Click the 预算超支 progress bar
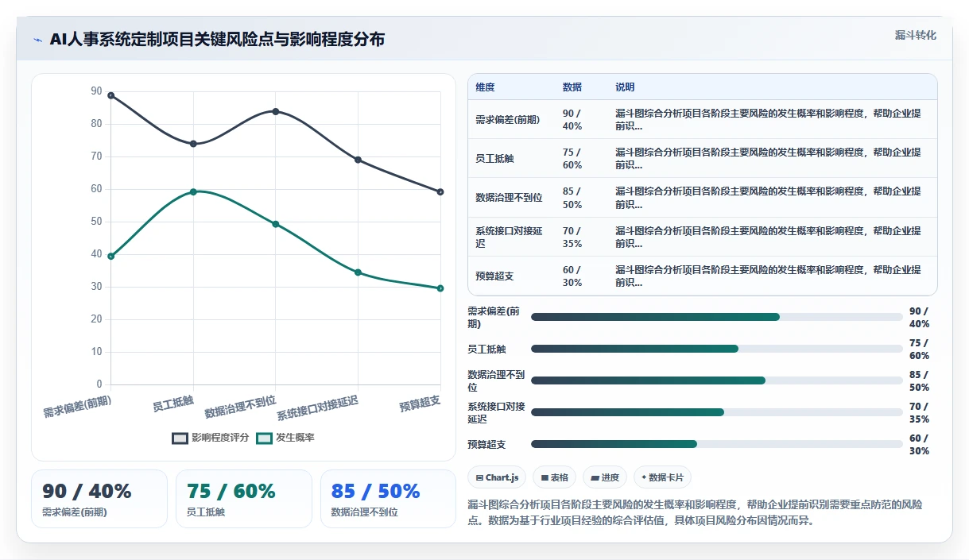Viewport: 969px width, 560px height. 717,444
